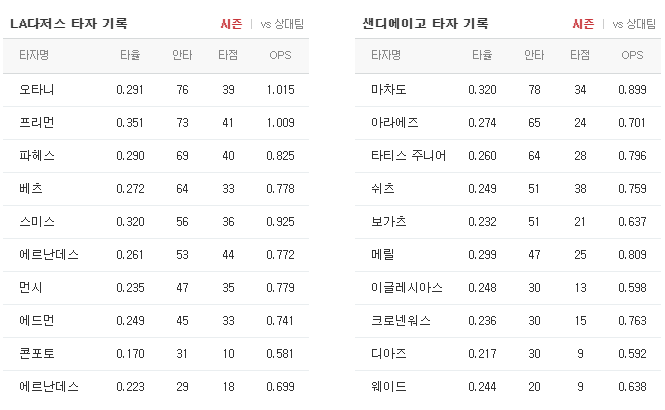Click the 안타 header in San Diego table
Screen dimensions: 665x410
[534, 55]
